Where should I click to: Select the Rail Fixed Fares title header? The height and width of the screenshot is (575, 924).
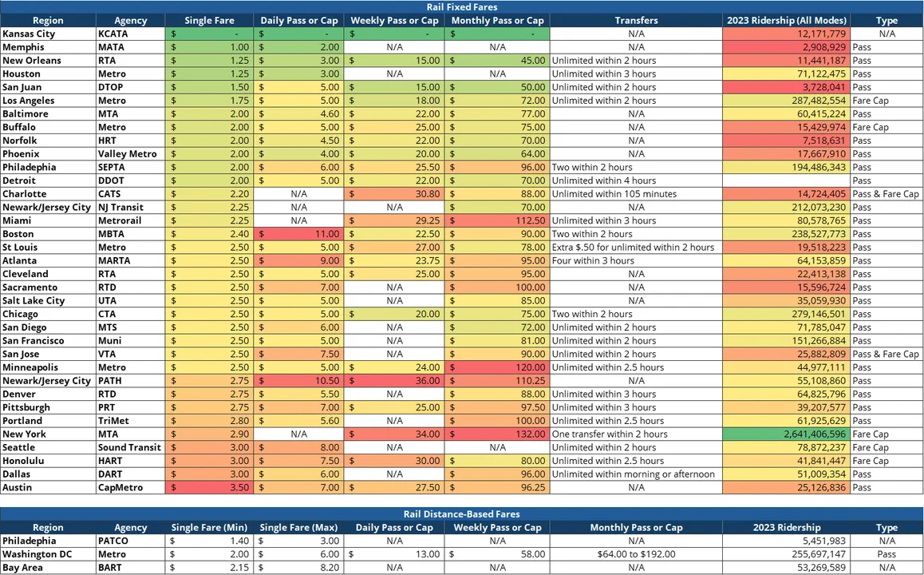point(462,7)
